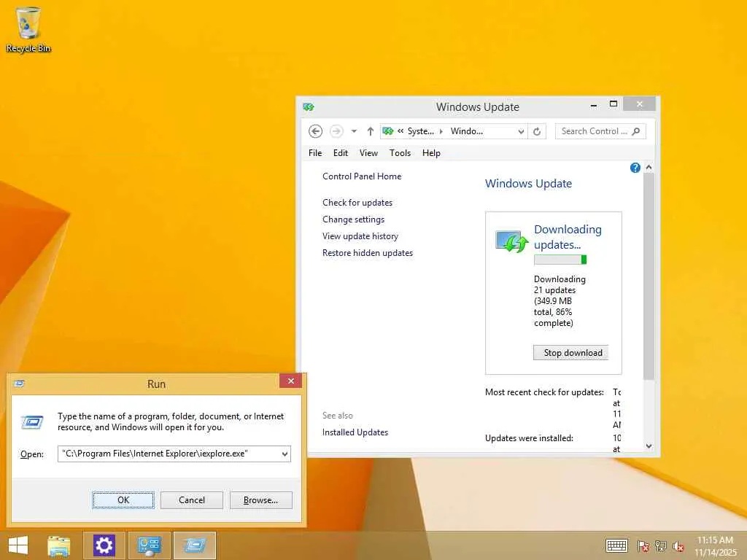Click the scrollbar up arrow in Windows Update

coord(649,167)
